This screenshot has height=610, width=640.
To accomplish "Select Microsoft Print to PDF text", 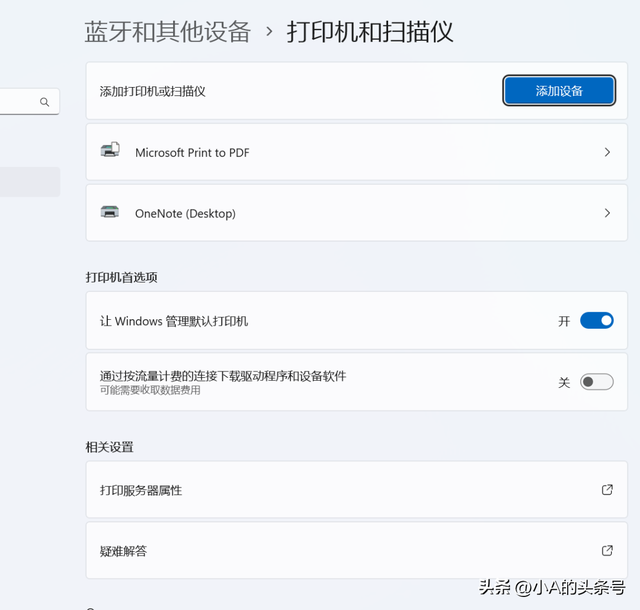I will (192, 153).
